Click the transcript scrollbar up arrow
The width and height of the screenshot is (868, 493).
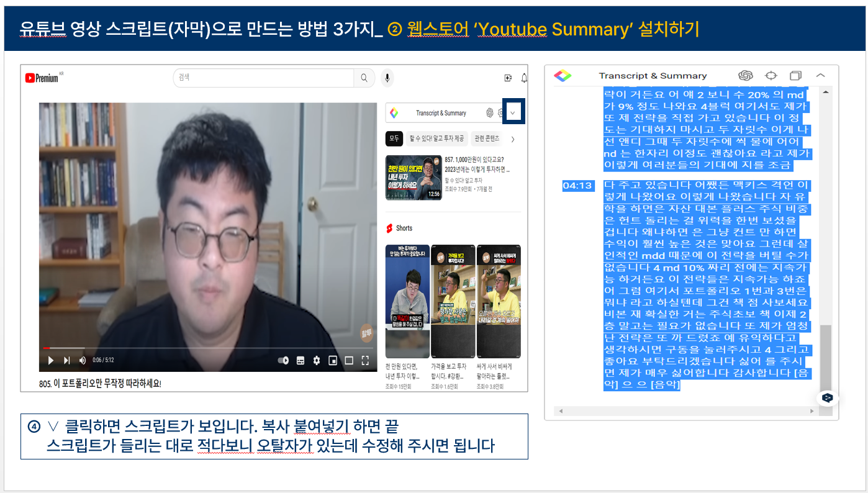(825, 92)
